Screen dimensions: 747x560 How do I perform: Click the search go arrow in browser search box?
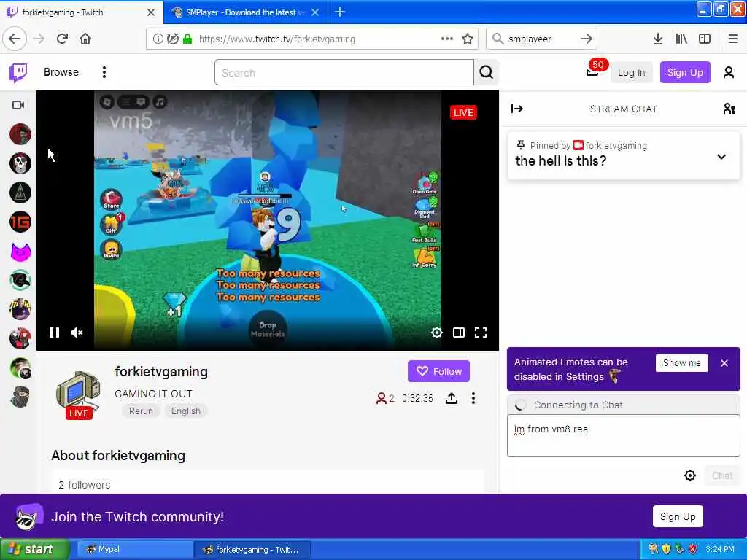[586, 39]
